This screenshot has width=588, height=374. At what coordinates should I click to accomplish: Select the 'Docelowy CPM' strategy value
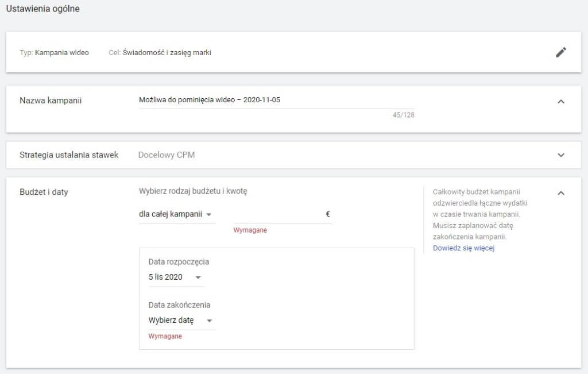coord(167,155)
